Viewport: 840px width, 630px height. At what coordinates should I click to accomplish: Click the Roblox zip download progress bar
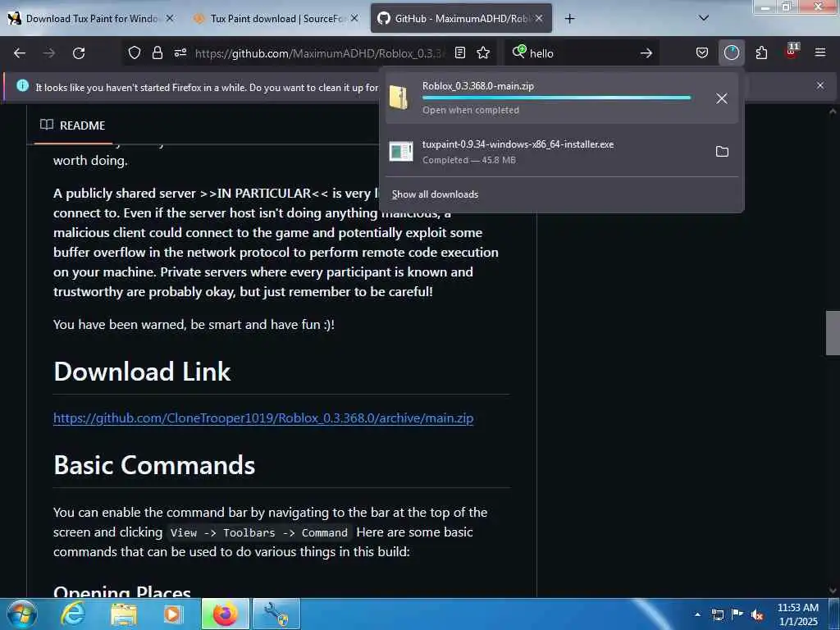[x=556, y=98]
